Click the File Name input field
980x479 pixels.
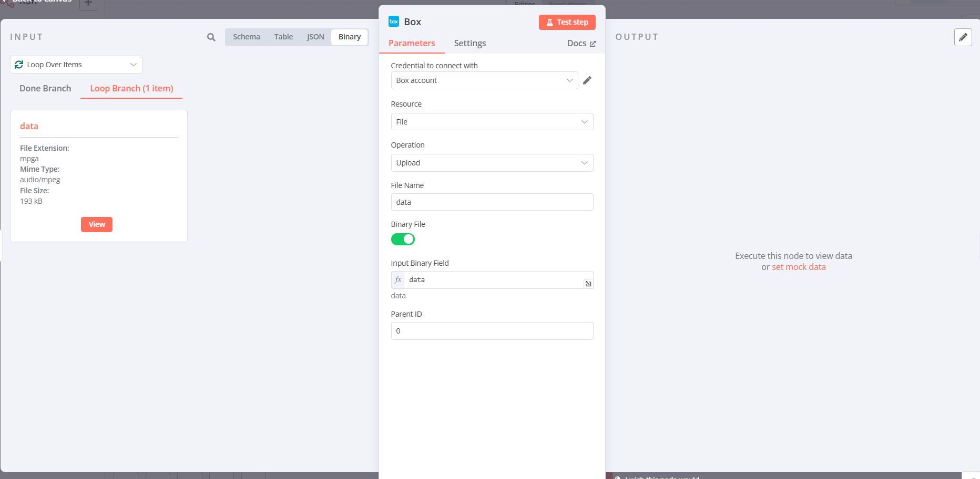pyautogui.click(x=492, y=202)
